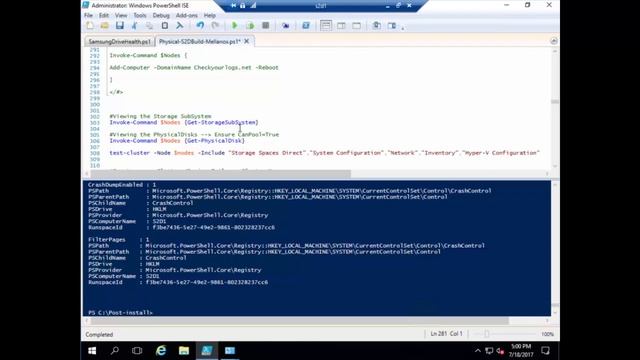Click the test-cluster command on line 308
This screenshot has height=360, width=640.
[x=324, y=153]
